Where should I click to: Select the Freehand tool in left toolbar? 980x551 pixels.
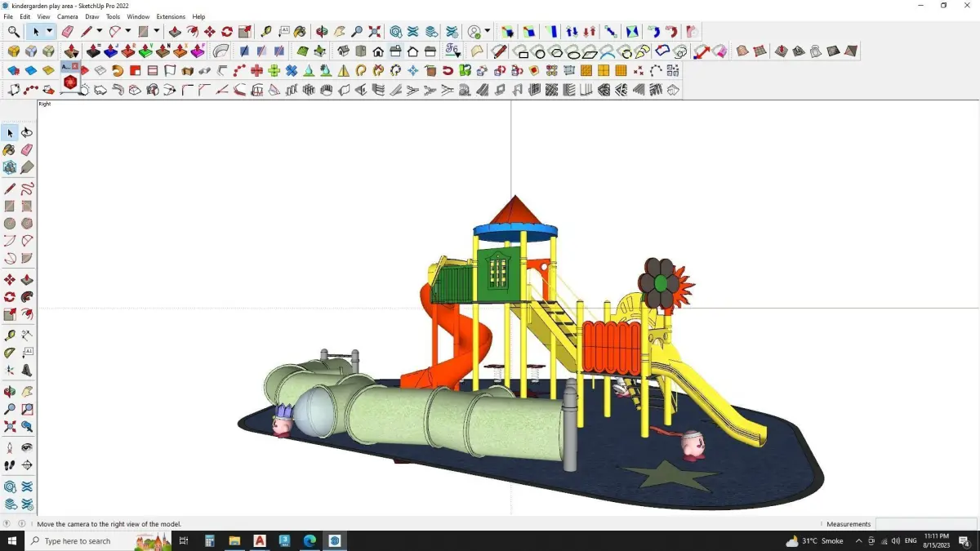(27, 189)
